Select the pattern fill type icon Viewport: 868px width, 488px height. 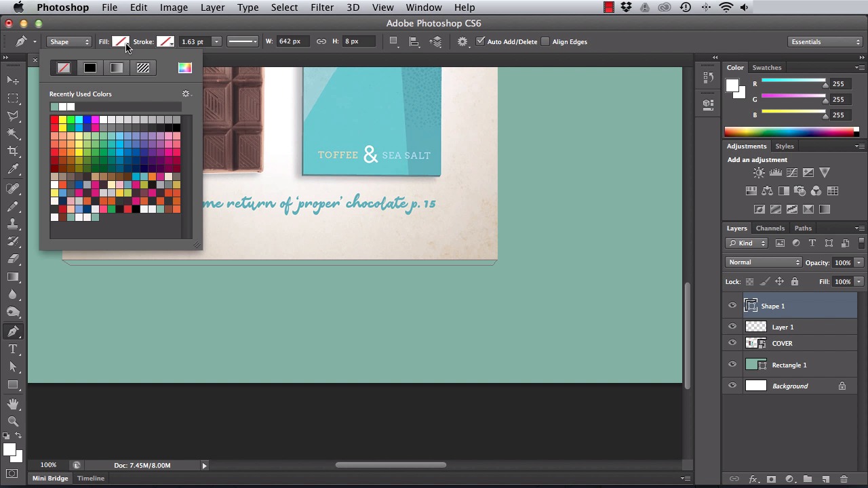pyautogui.click(x=142, y=68)
